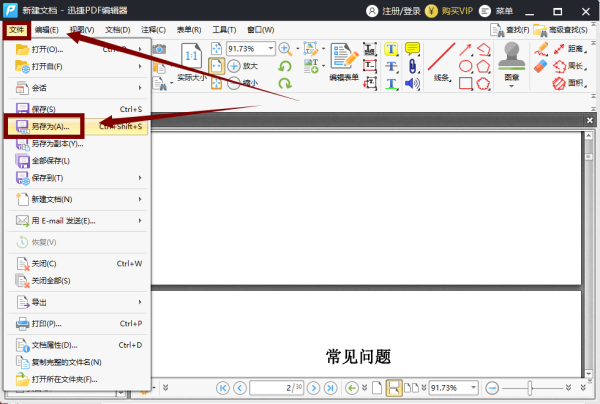Open the 工具(T) menu
Viewport: 600px width, 404px height.
coord(224,30)
